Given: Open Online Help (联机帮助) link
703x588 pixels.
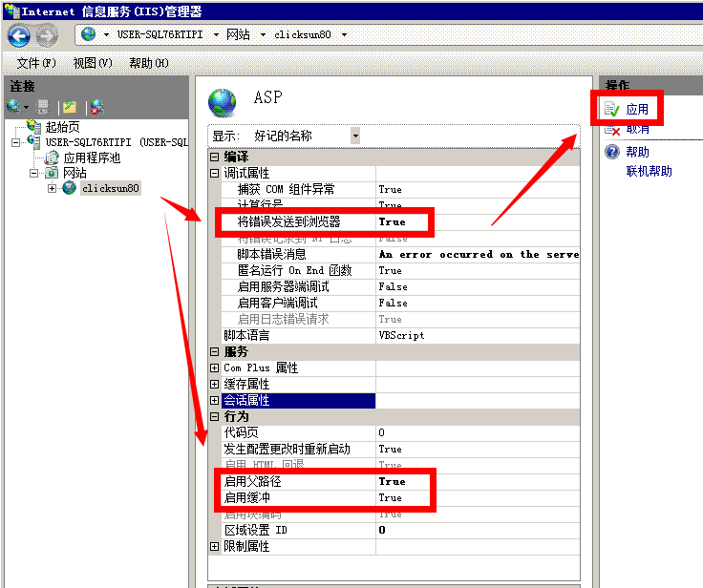Looking at the screenshot, I should point(649,171).
